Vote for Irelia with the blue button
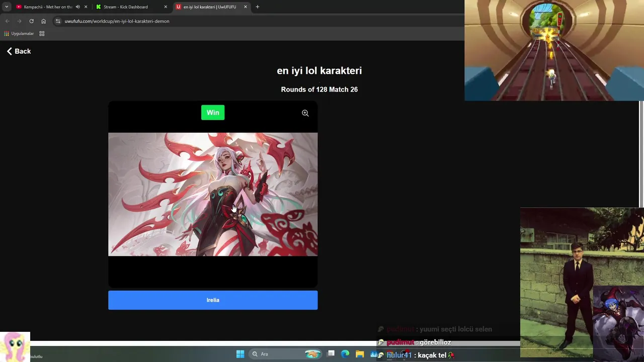 tap(213, 300)
